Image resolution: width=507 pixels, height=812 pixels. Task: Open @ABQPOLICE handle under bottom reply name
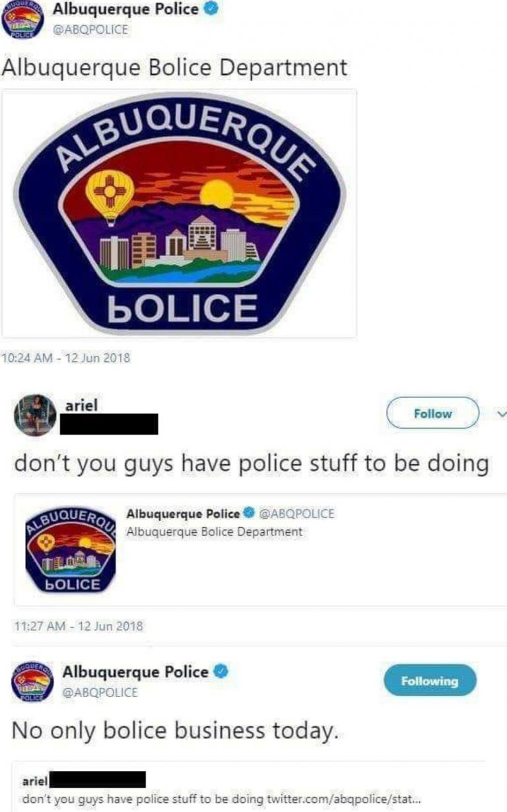coord(100,692)
